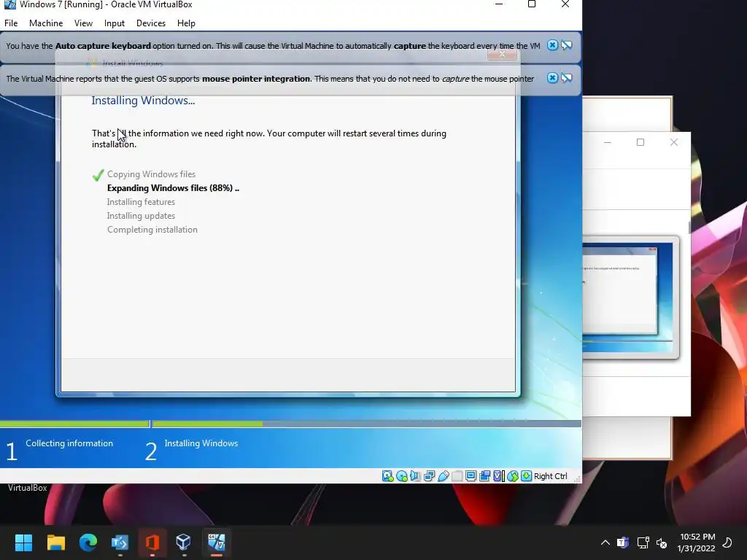Click Expanding Windows files (88%) text
This screenshot has height=560, width=747.
pos(173,188)
